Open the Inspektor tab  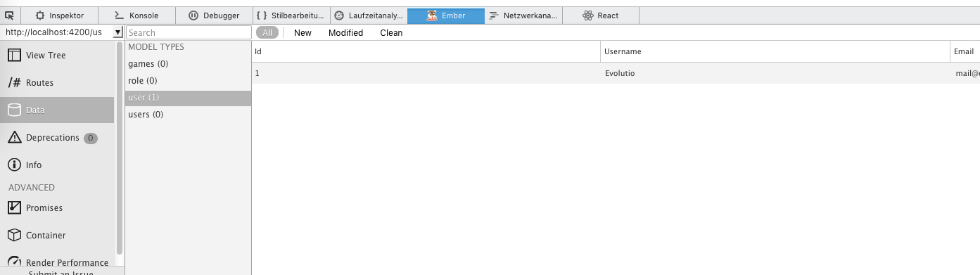point(59,15)
